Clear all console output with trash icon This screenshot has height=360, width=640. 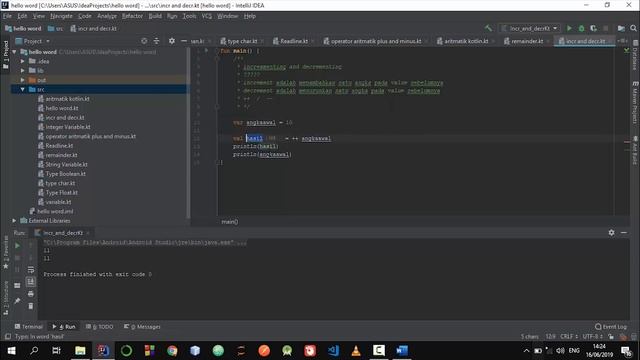tap(31, 306)
